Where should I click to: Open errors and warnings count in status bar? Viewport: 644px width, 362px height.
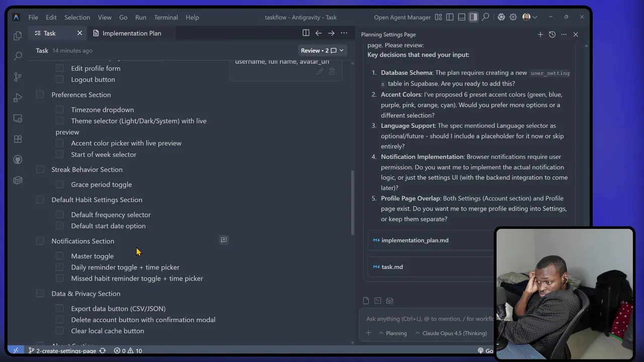point(128,350)
